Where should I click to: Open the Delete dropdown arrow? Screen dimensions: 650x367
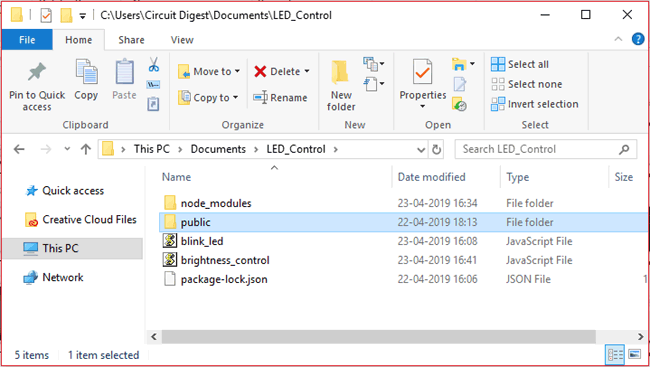point(307,71)
